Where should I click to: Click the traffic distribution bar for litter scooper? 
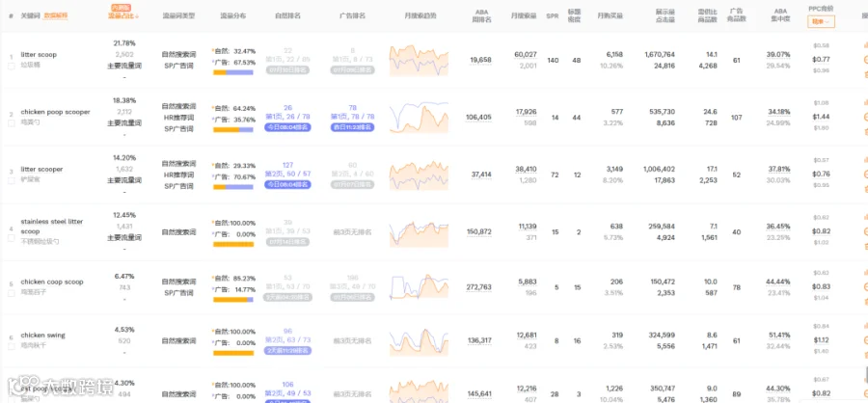tap(233, 187)
